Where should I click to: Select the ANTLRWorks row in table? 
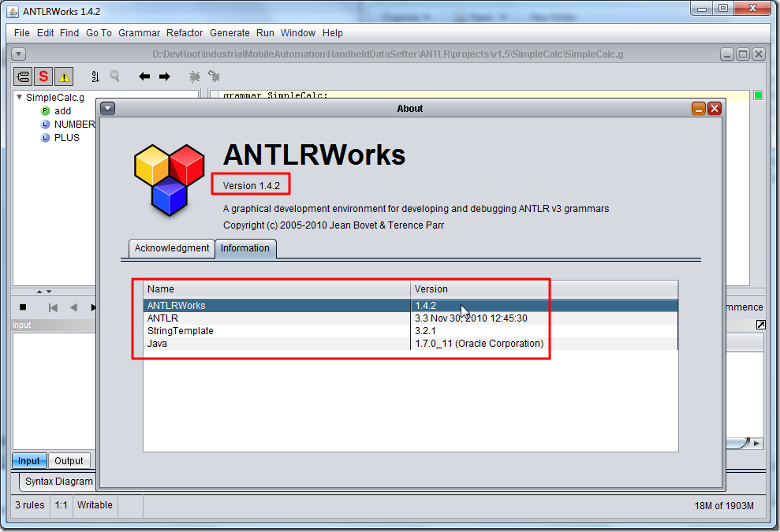tap(410, 306)
